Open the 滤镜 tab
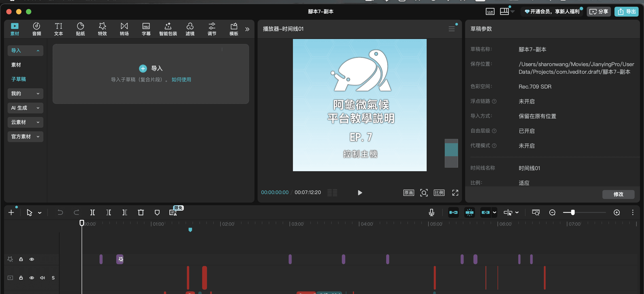 click(190, 29)
